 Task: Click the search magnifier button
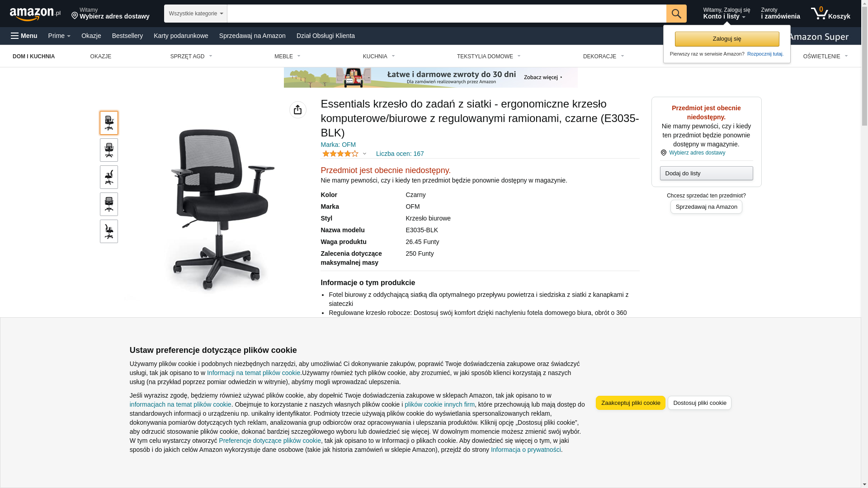click(x=676, y=14)
